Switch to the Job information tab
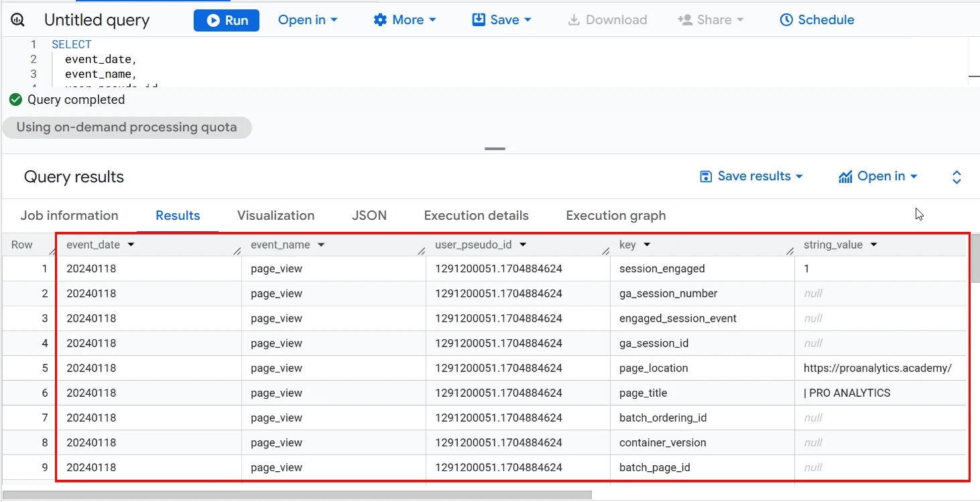The image size is (980, 502). tap(69, 216)
